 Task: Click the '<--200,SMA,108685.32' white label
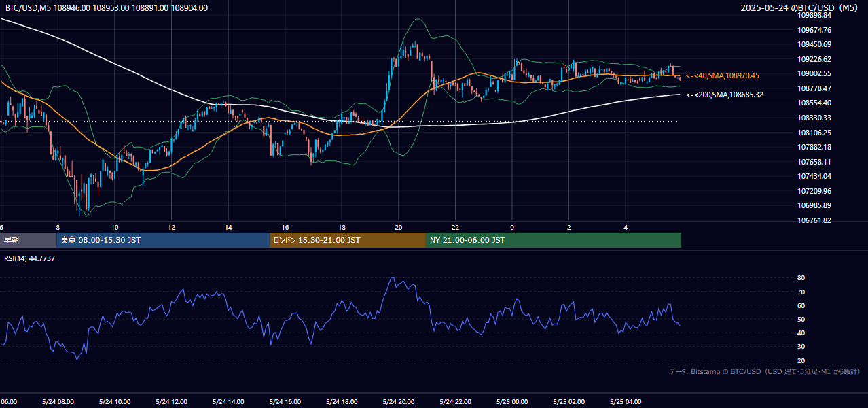coord(725,95)
